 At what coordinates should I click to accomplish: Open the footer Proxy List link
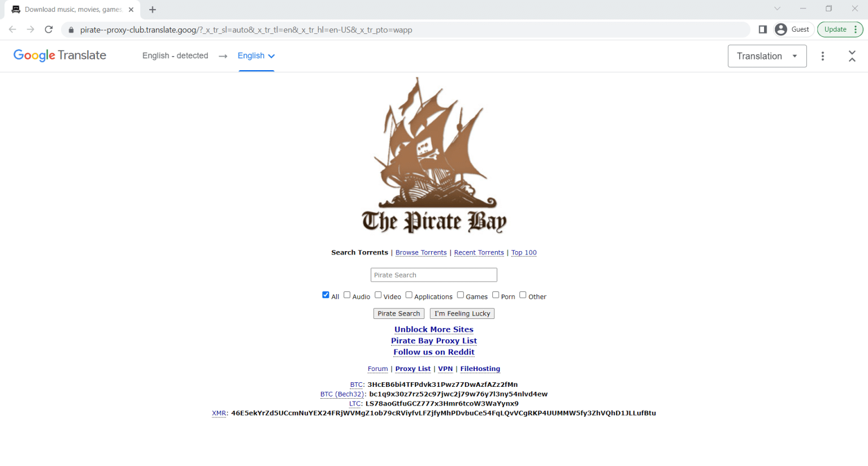click(413, 369)
